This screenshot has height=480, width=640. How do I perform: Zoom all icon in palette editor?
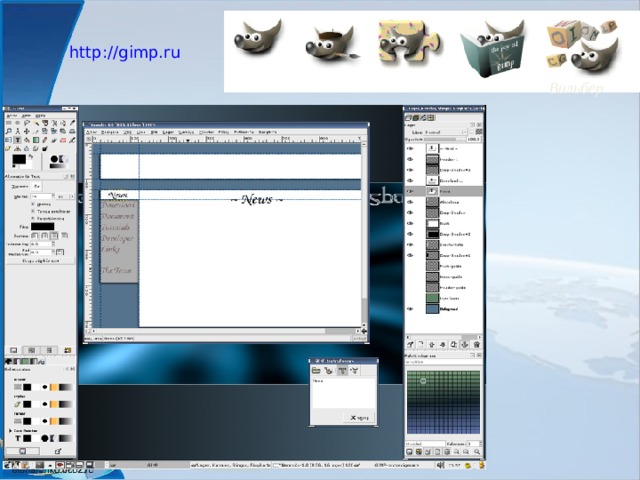[x=476, y=452]
